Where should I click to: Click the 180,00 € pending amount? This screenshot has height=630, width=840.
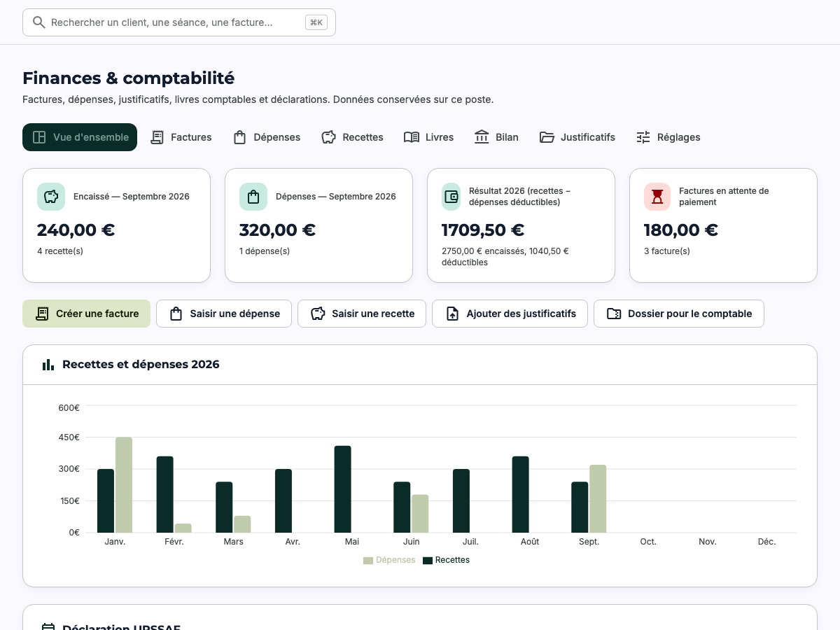[681, 230]
